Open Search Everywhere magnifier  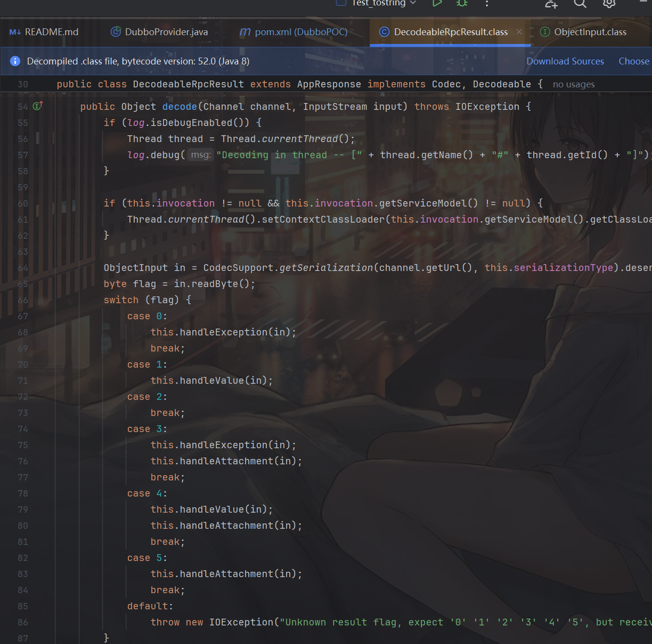pyautogui.click(x=580, y=3)
